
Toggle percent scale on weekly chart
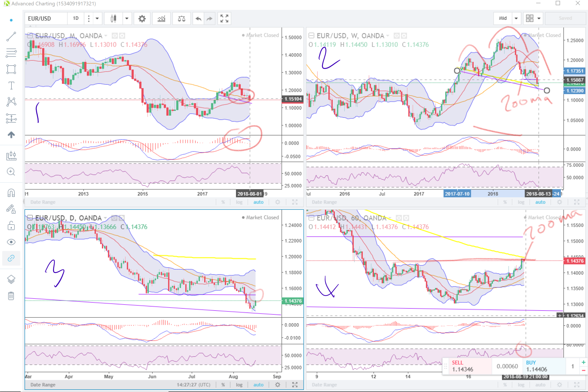[x=505, y=202]
